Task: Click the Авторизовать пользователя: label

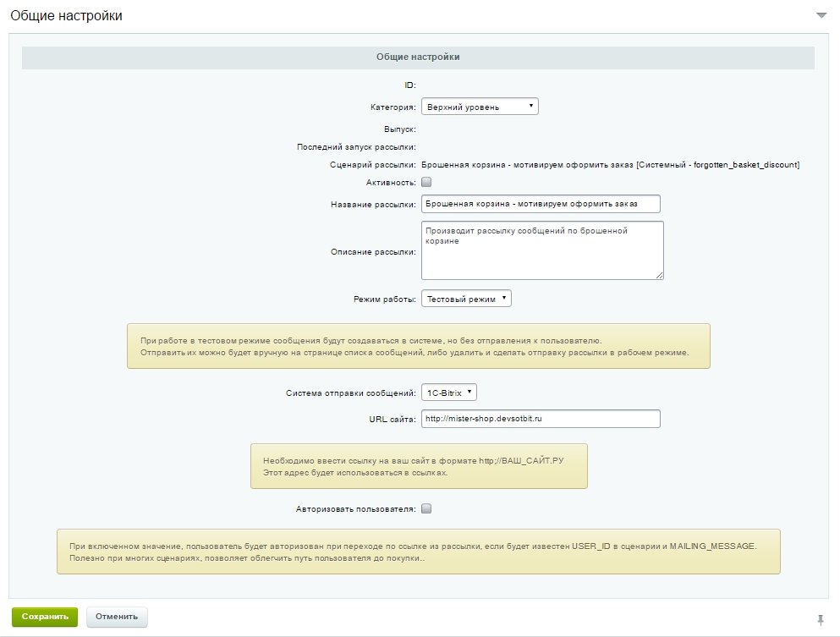Action: (356, 509)
